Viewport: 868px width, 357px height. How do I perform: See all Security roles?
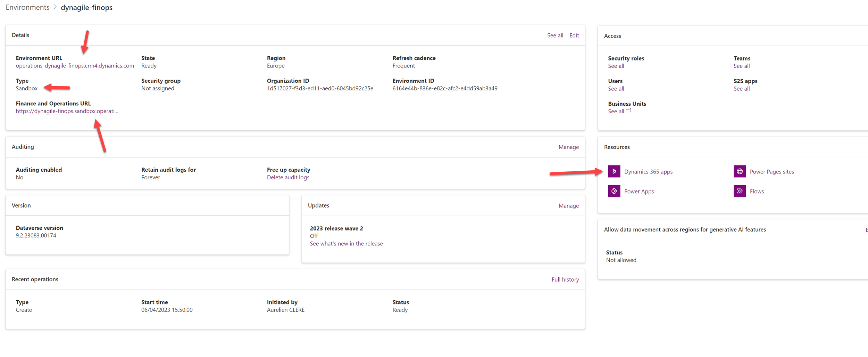click(x=616, y=66)
